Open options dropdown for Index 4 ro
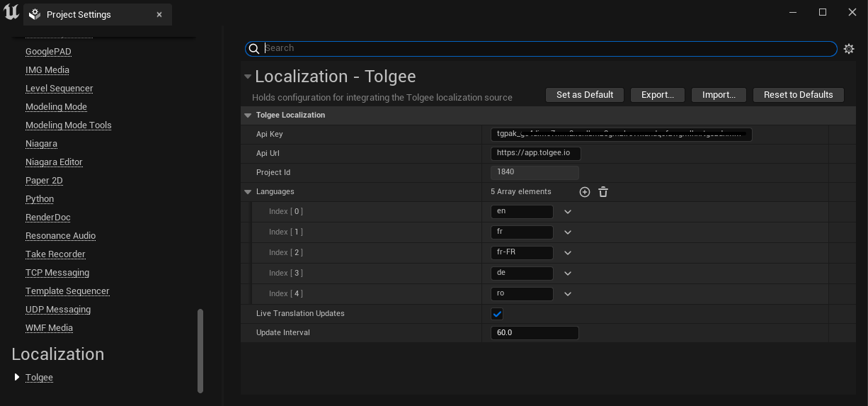The width and height of the screenshot is (868, 406). point(567,294)
